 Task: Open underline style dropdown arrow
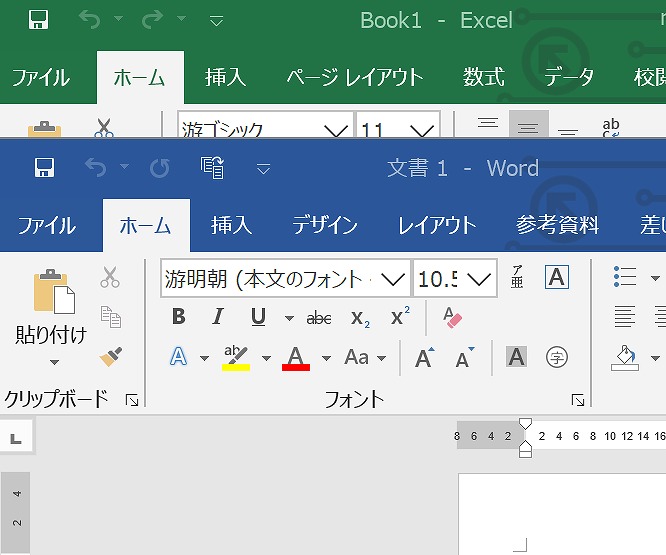(x=289, y=318)
